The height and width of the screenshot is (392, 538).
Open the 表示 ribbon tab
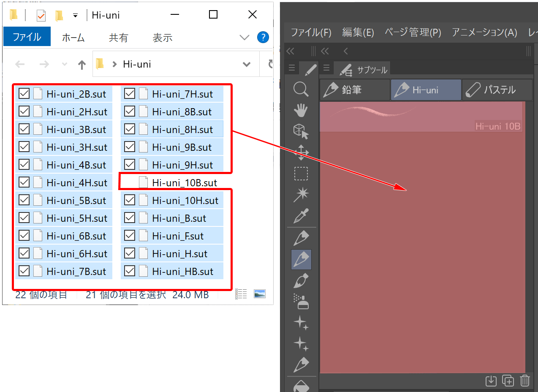tap(163, 37)
